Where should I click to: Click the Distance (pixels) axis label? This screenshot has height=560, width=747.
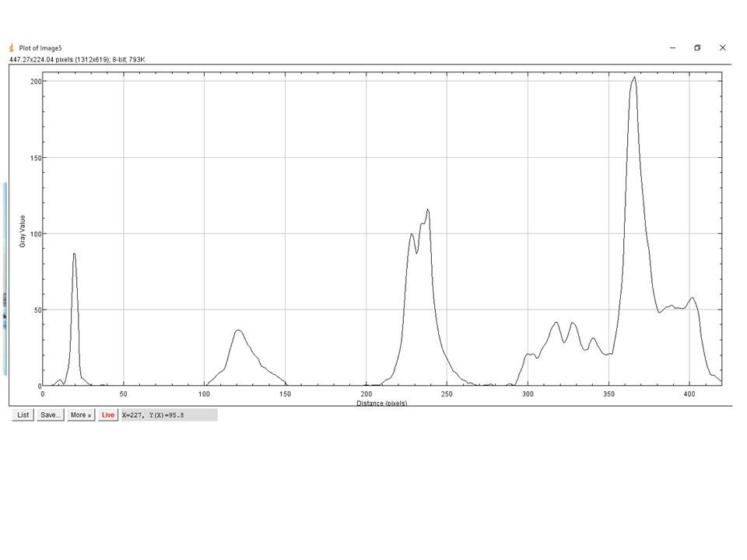point(381,403)
